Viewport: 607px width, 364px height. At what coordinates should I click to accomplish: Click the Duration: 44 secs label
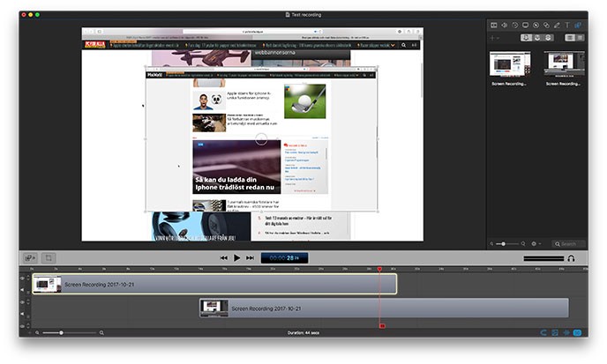tap(303, 332)
